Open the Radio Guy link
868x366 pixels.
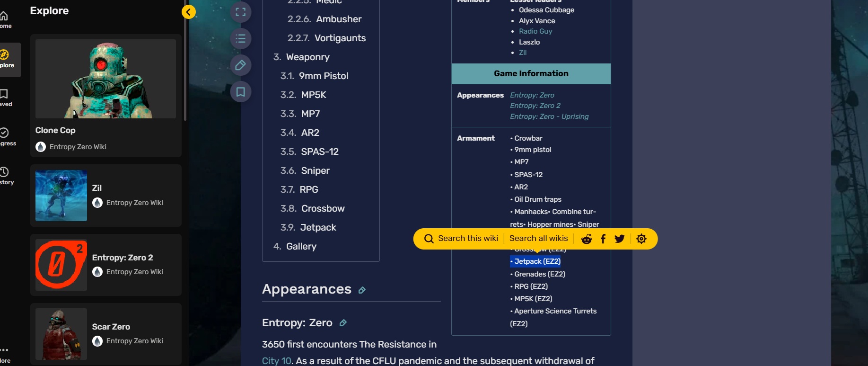535,31
